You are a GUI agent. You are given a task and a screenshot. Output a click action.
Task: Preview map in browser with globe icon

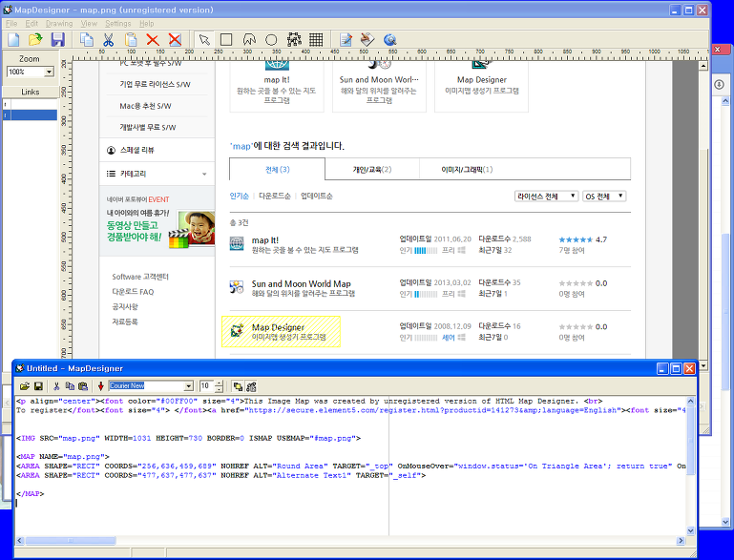(x=390, y=40)
